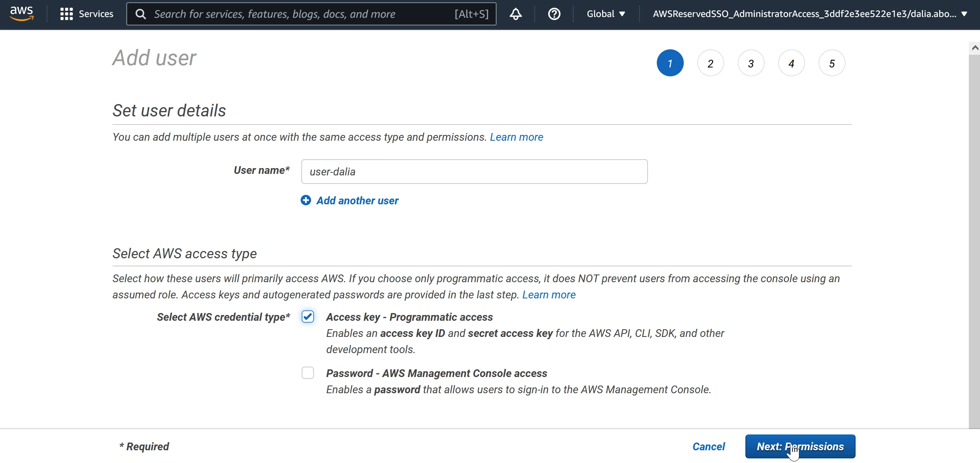Expand the Global region selector
The height and width of the screenshot is (463, 980).
[x=603, y=13]
